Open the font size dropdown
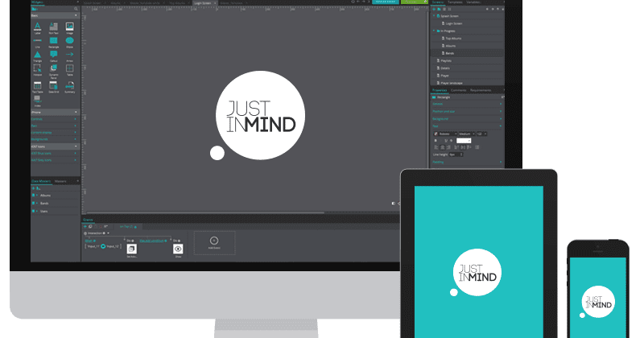The width and height of the screenshot is (644, 338). coord(481,134)
